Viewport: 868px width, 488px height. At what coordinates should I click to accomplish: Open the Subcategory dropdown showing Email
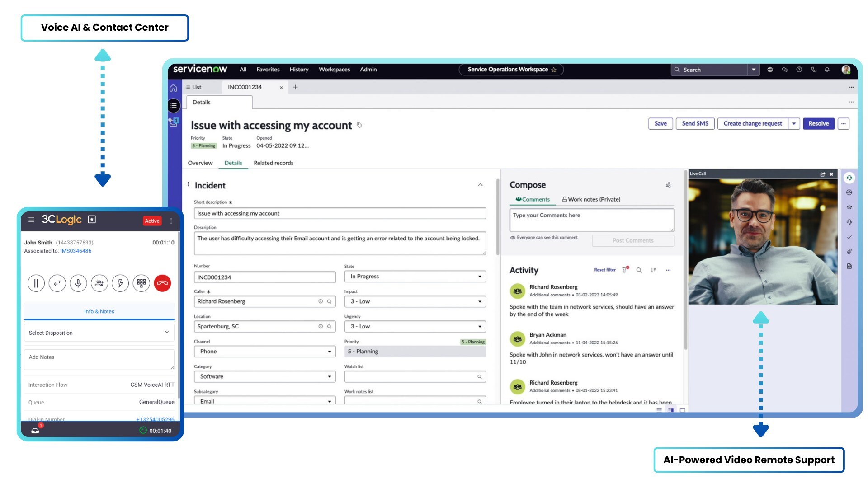tap(265, 401)
